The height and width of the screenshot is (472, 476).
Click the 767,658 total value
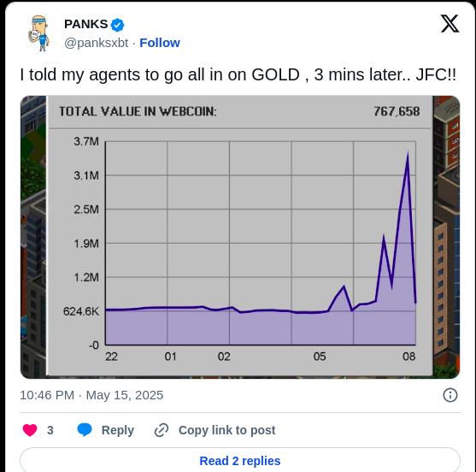[x=397, y=111]
